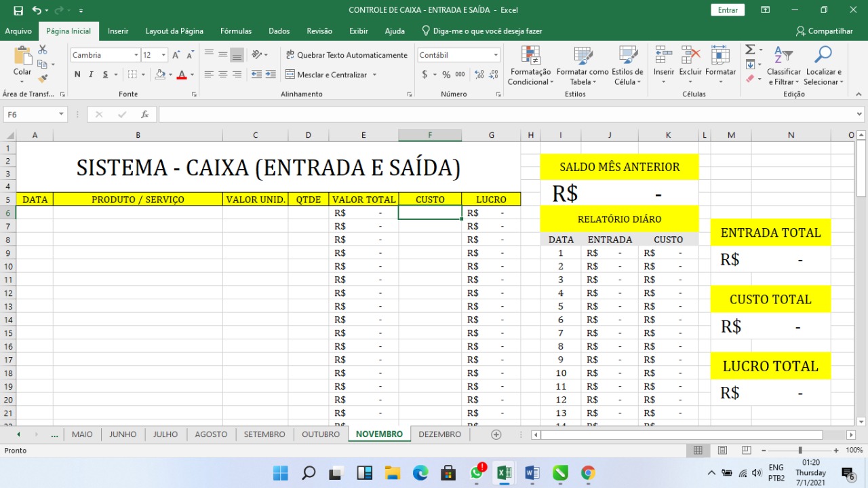Switch to the DEZEMBRO sheet tab
Viewport: 868px width, 488px height.
(x=439, y=434)
